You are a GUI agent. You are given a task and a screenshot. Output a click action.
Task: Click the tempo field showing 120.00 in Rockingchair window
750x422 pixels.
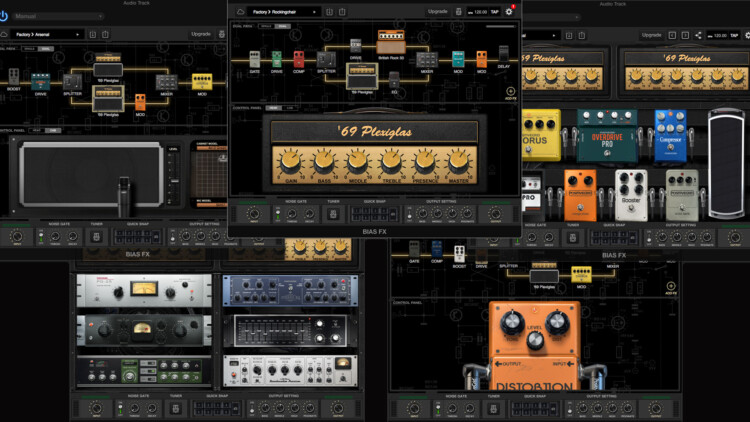pyautogui.click(x=477, y=11)
